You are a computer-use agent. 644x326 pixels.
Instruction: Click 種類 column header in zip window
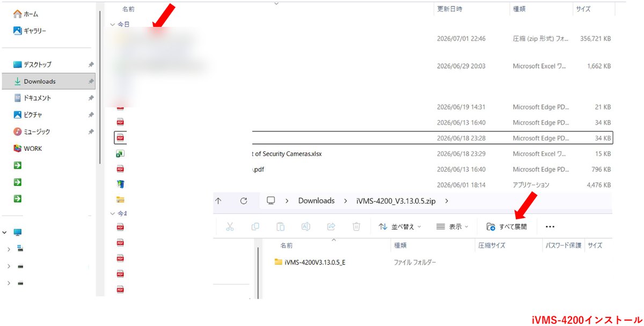(x=400, y=245)
